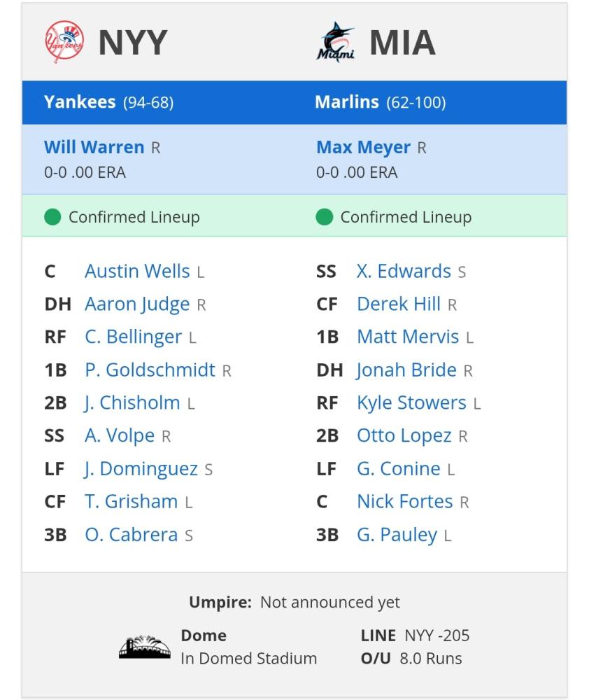Click the Yankees team logo
589x700 pixels.
pyautogui.click(x=64, y=41)
